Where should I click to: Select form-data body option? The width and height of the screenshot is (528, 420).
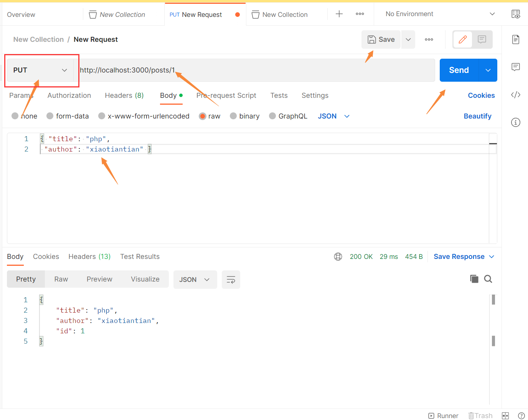pos(50,116)
